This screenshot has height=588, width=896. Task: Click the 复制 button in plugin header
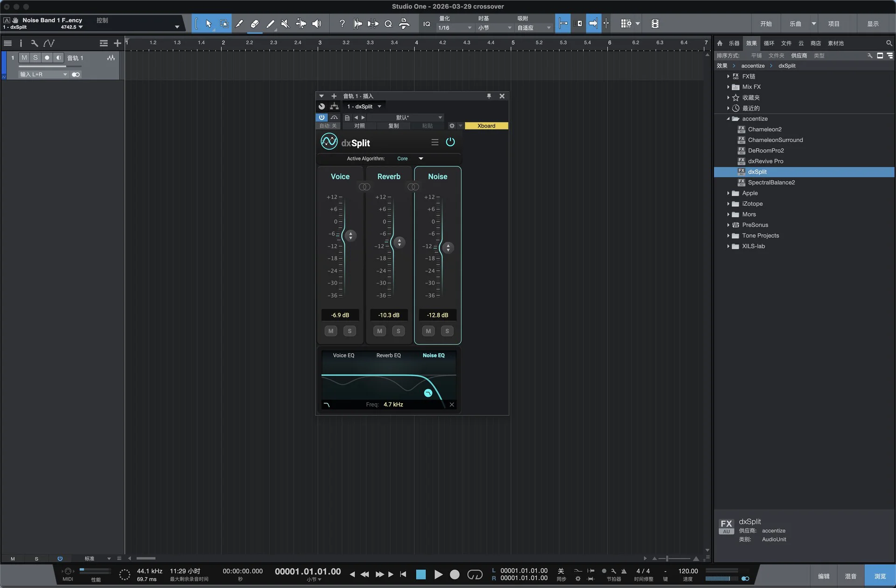(393, 126)
